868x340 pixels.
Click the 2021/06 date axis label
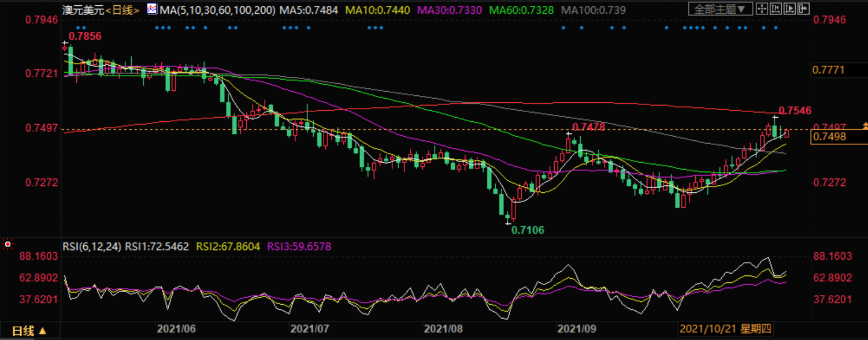(x=177, y=329)
